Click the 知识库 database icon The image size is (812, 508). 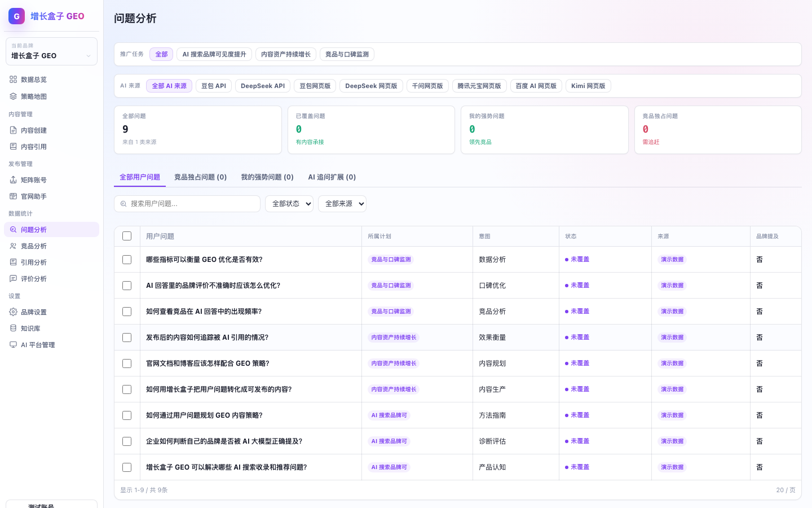point(14,329)
